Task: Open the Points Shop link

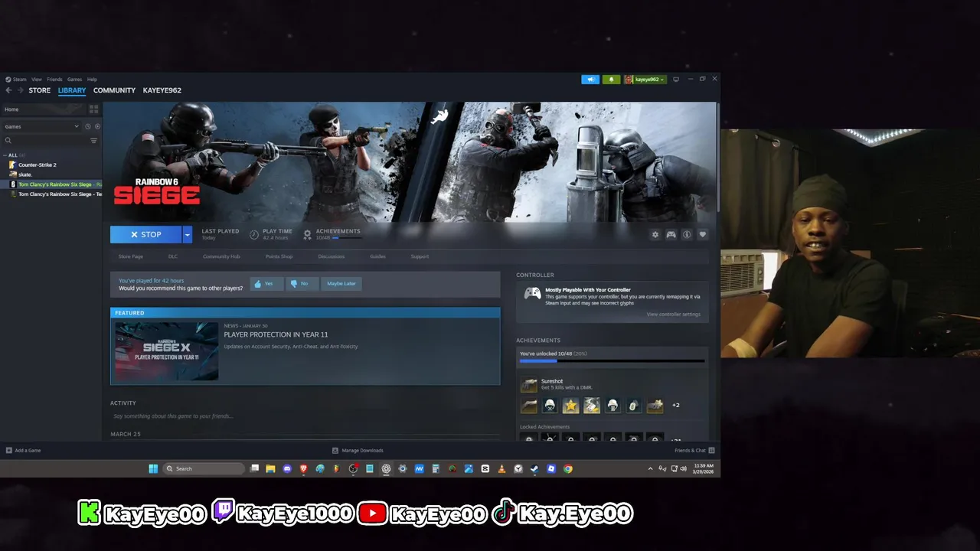Action: click(279, 256)
